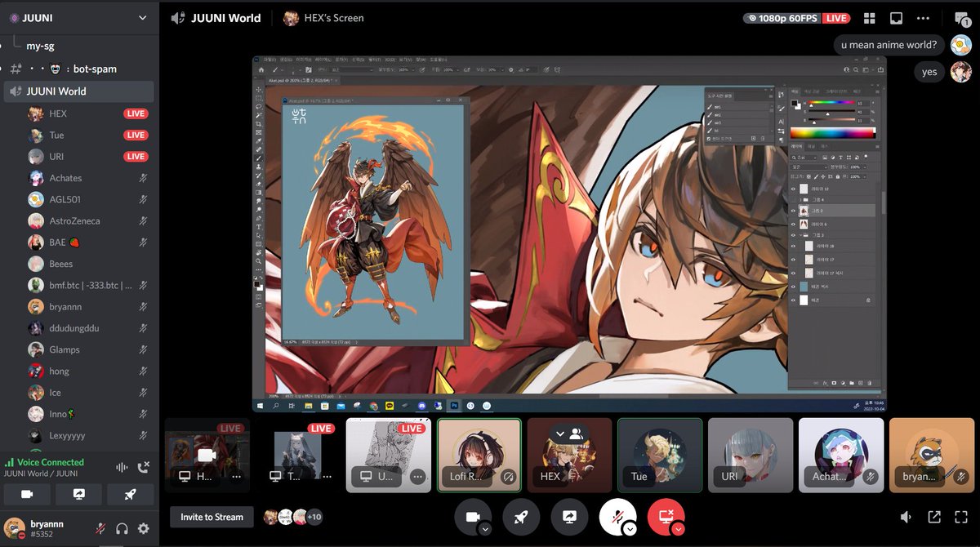Select the Lofi R... participant tile

click(479, 456)
